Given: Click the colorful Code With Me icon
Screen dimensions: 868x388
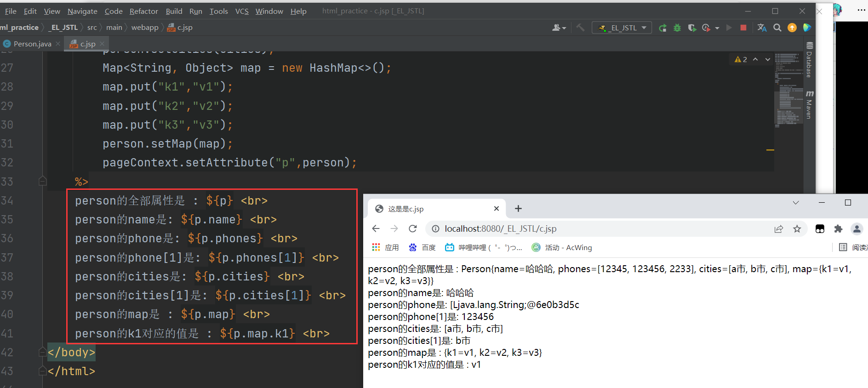Looking at the screenshot, I should click(807, 28).
